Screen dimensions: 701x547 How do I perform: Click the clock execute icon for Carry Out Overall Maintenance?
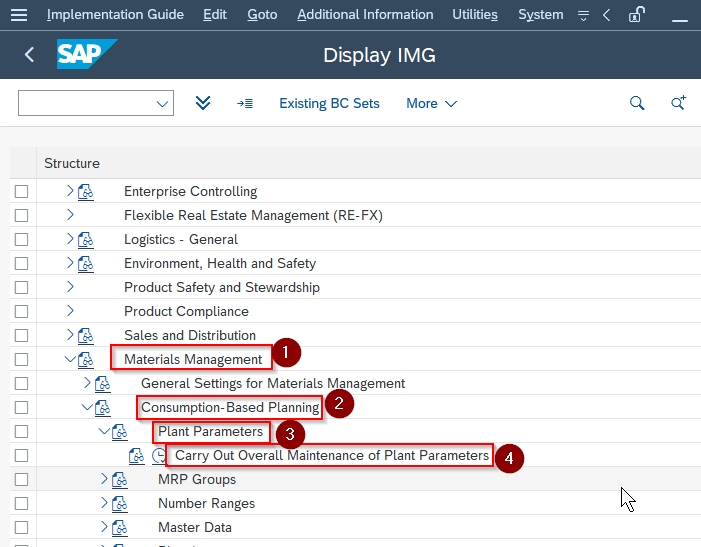(x=159, y=456)
